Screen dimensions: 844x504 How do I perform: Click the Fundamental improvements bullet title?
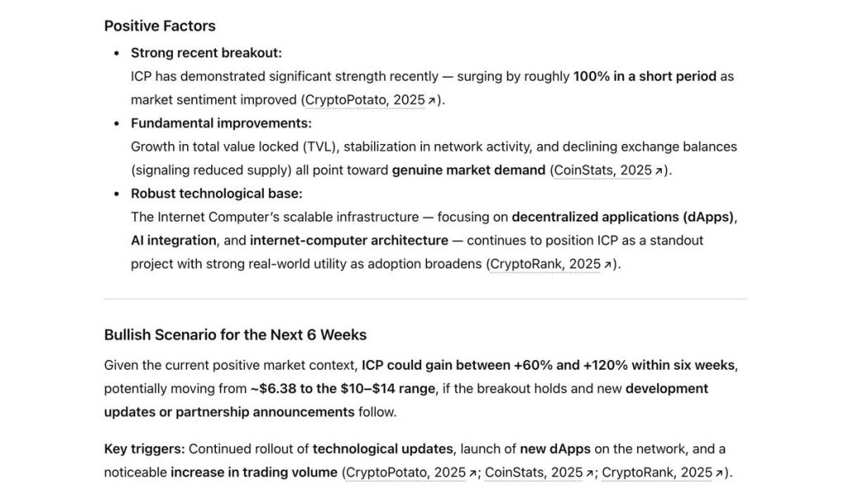click(221, 124)
